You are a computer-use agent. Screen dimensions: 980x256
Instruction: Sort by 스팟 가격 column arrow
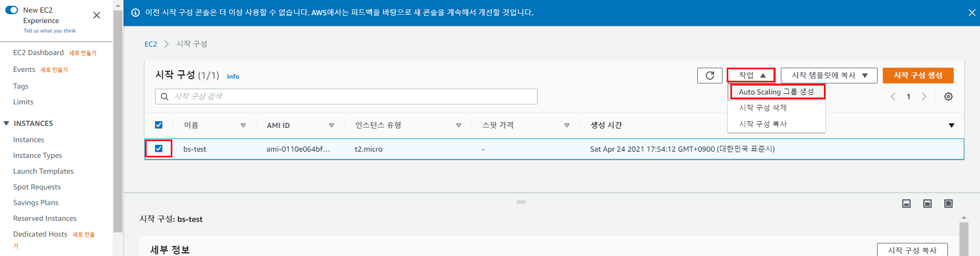coord(567,125)
